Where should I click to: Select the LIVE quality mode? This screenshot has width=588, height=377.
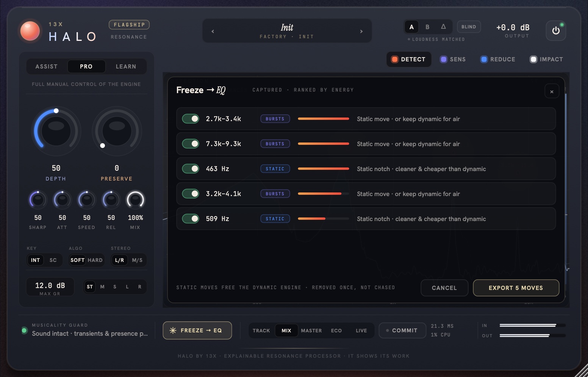click(x=361, y=330)
